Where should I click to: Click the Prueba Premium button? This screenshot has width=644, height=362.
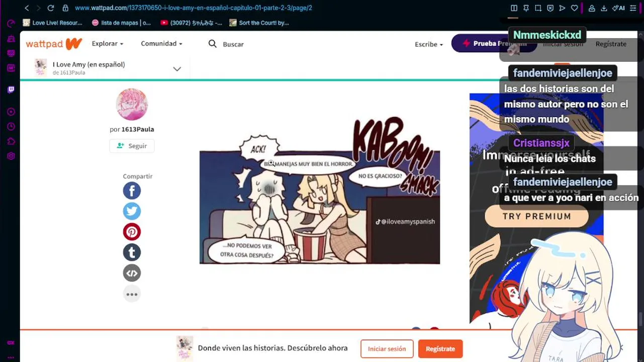(x=494, y=43)
